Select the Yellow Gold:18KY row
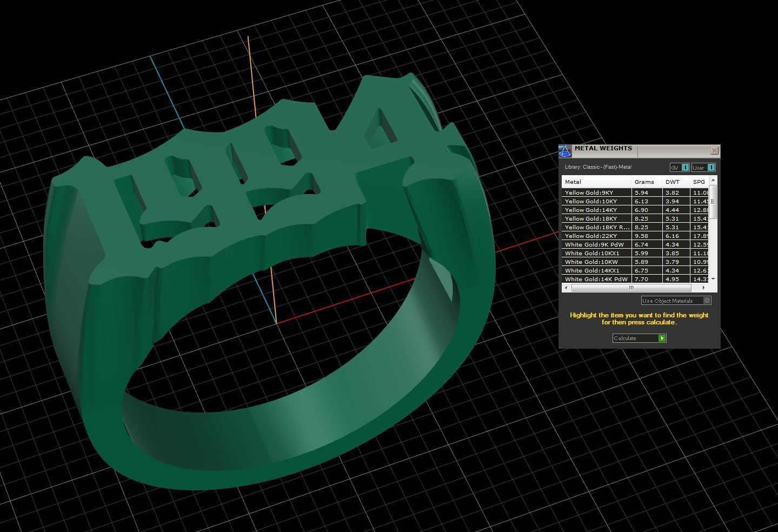This screenshot has height=532, width=778. [x=635, y=218]
